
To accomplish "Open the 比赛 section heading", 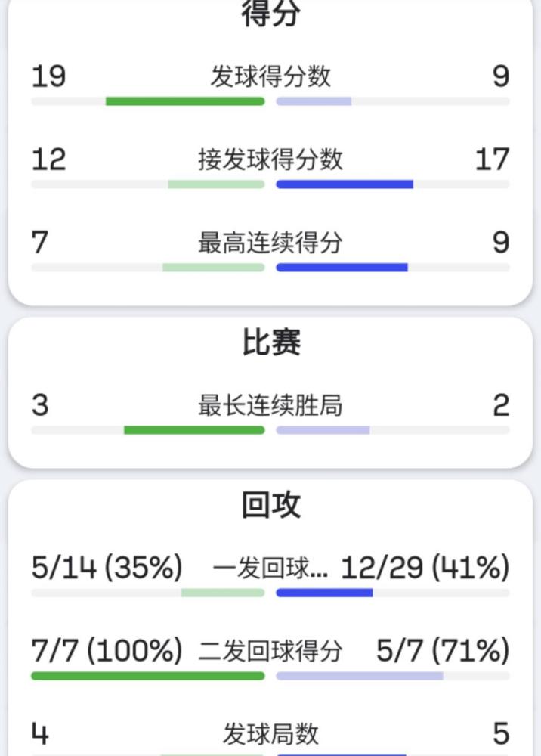I will pos(271,342).
